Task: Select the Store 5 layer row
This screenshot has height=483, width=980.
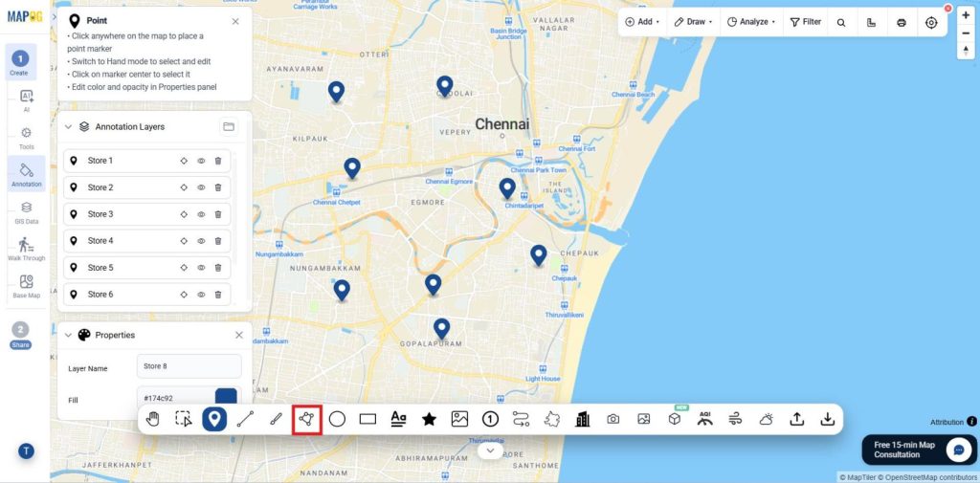Action: click(146, 268)
